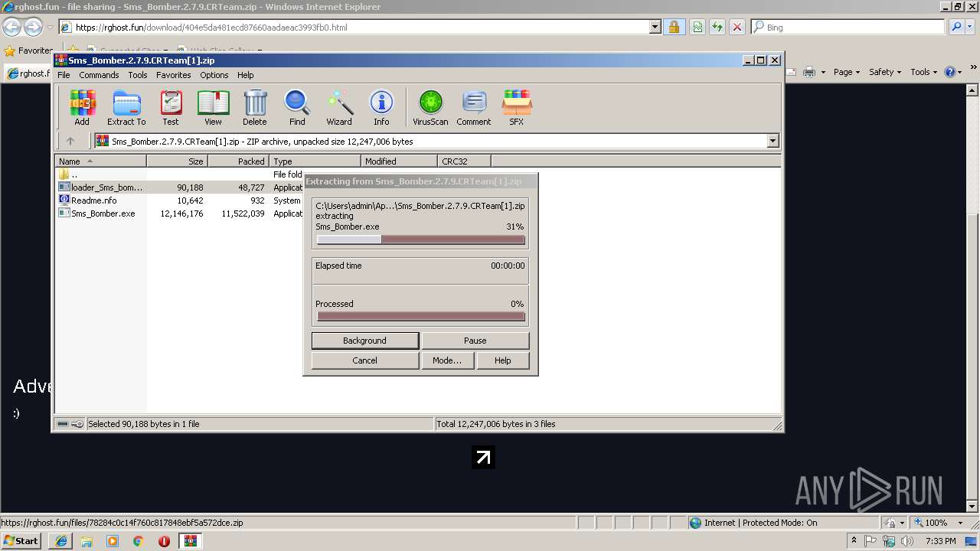
Task: Show hidden tray icons arrow
Action: 854,541
